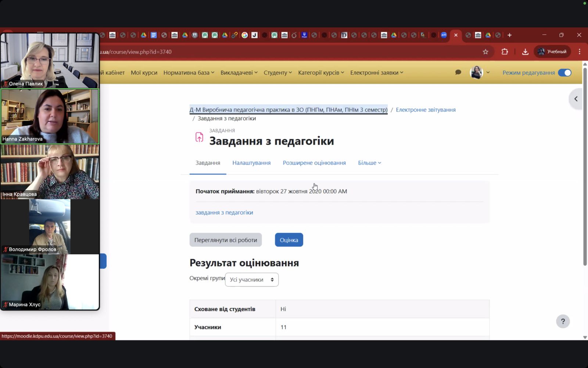The height and width of the screenshot is (368, 588).
Task: Open the Moodle messages chat bubble icon
Action: tap(458, 72)
